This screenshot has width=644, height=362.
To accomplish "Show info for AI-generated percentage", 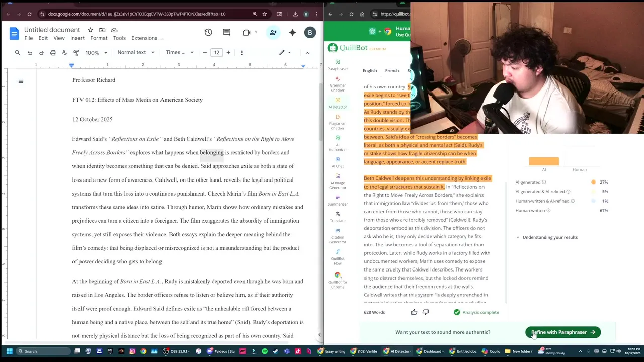I will click(543, 182).
